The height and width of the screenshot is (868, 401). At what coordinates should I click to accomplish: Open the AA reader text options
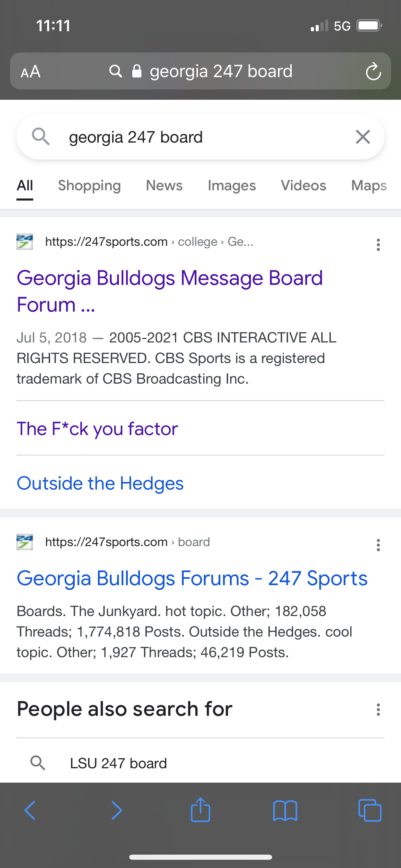tap(31, 72)
